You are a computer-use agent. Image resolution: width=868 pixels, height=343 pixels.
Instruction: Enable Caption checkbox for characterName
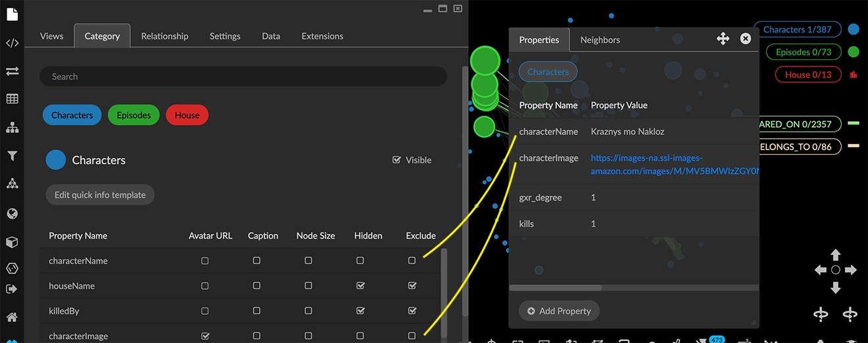click(256, 261)
